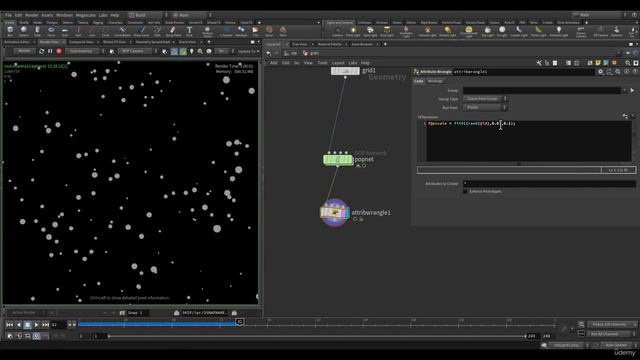The image size is (640, 360).
Task: Open the Build desktop dropdown
Action: (x=148, y=15)
